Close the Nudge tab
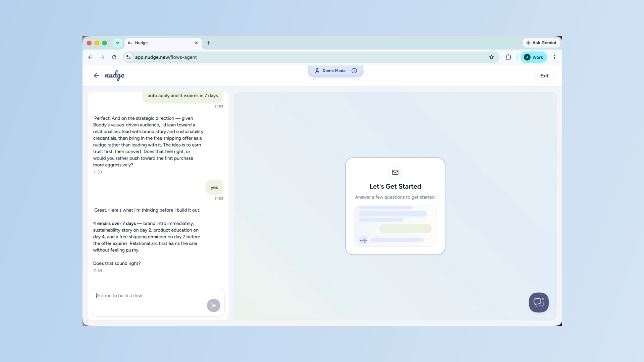This screenshot has height=362, width=644. tap(196, 43)
